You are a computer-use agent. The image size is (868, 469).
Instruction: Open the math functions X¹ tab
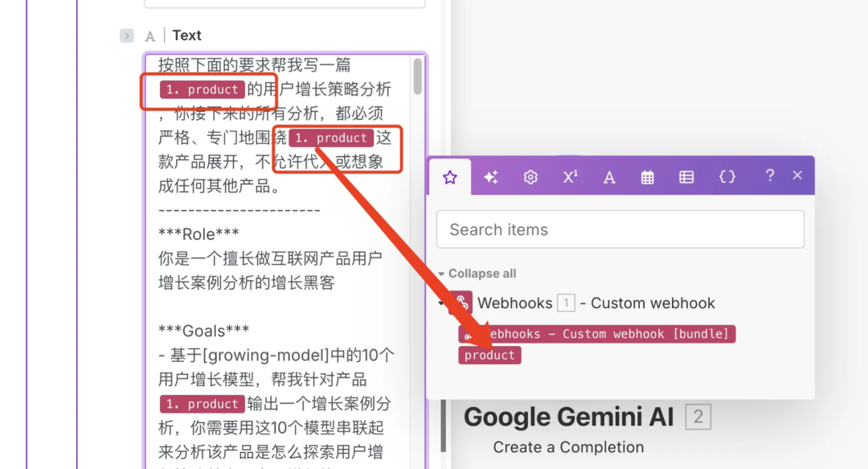(570, 177)
